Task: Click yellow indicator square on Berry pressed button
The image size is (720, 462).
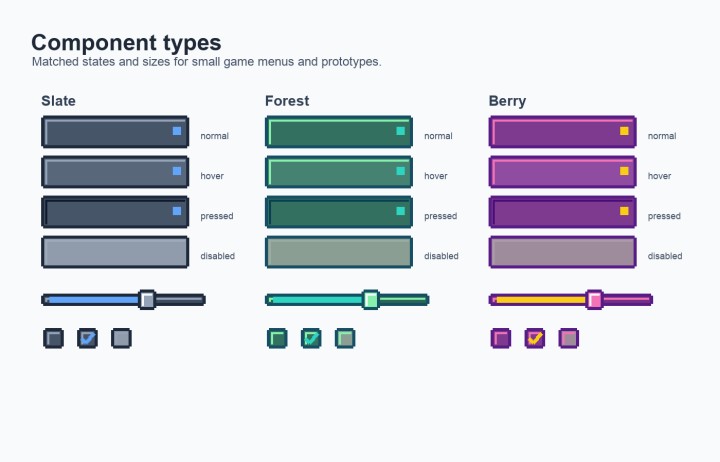Action: click(x=624, y=211)
